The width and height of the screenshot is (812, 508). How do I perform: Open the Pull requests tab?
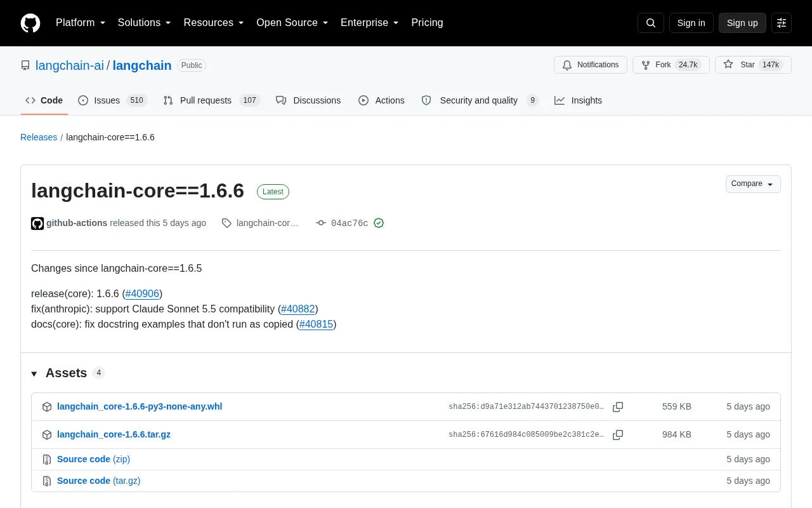pyautogui.click(x=211, y=100)
